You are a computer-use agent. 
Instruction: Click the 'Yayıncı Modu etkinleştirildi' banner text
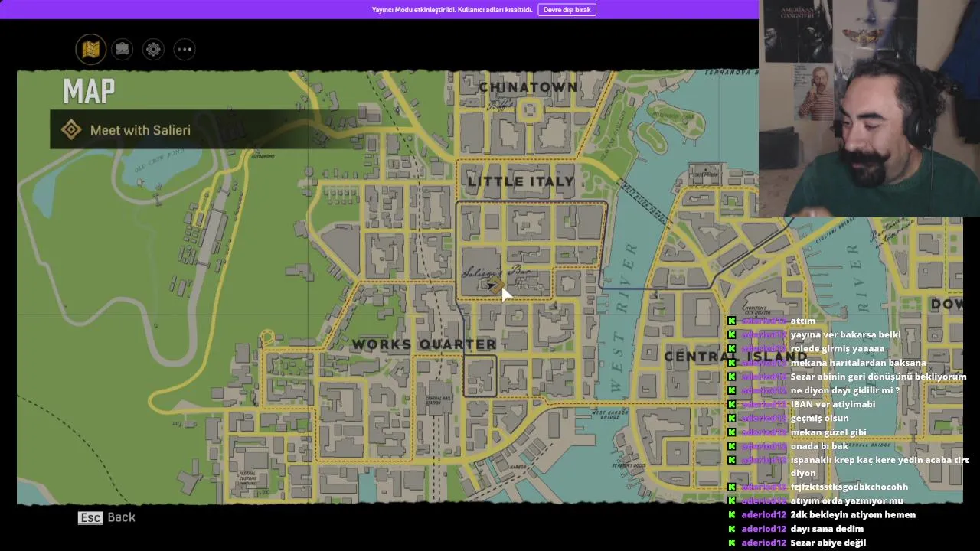click(x=452, y=10)
